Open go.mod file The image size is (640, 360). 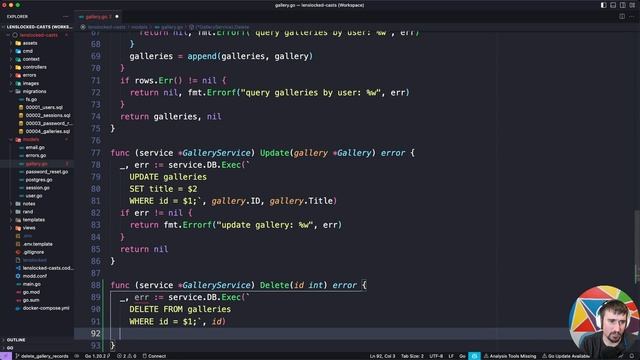tap(31, 292)
